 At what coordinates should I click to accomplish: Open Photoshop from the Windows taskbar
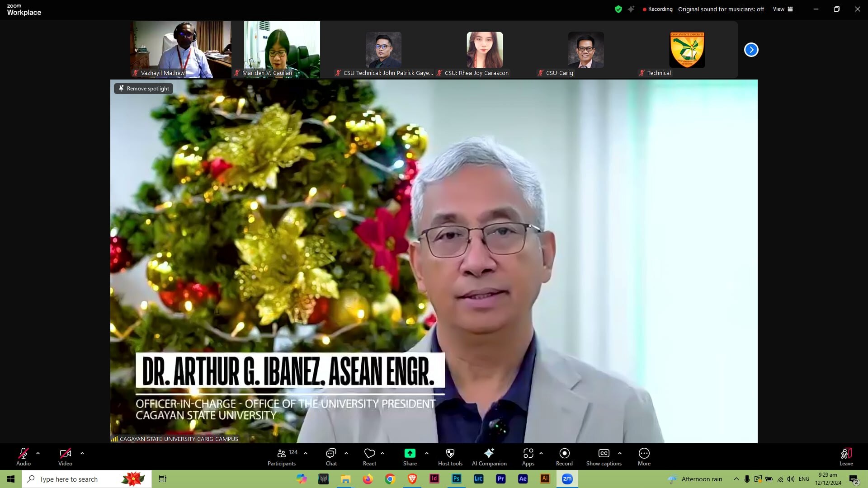(456, 479)
